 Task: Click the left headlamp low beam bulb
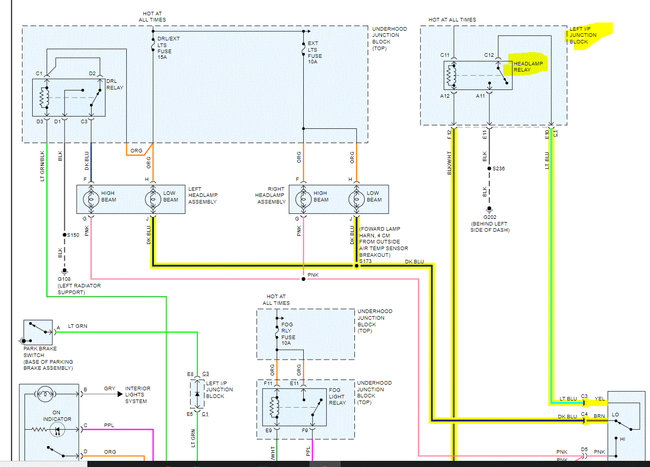pyautogui.click(x=153, y=199)
